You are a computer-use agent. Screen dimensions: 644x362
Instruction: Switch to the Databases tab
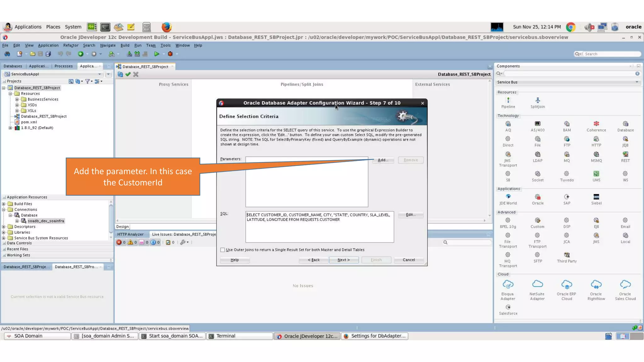click(13, 66)
